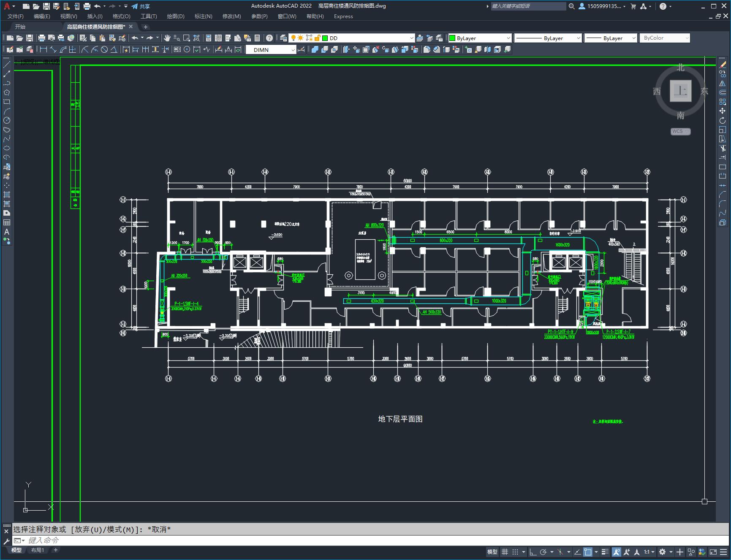The image size is (731, 560).
Task: Open the Express menu
Action: click(343, 16)
